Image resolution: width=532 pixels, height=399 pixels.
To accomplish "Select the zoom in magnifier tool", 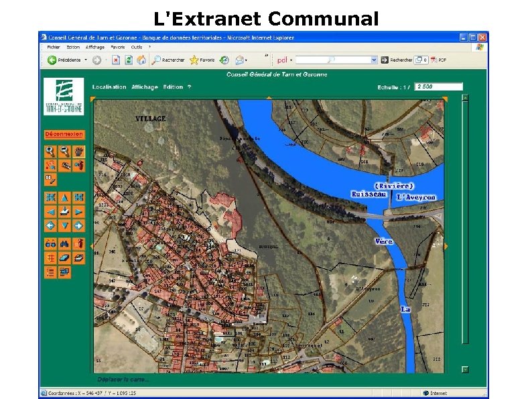I will [50, 152].
